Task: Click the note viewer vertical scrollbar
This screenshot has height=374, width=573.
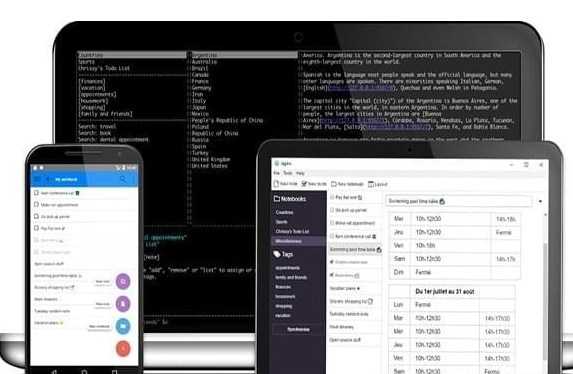Action: tap(545, 292)
